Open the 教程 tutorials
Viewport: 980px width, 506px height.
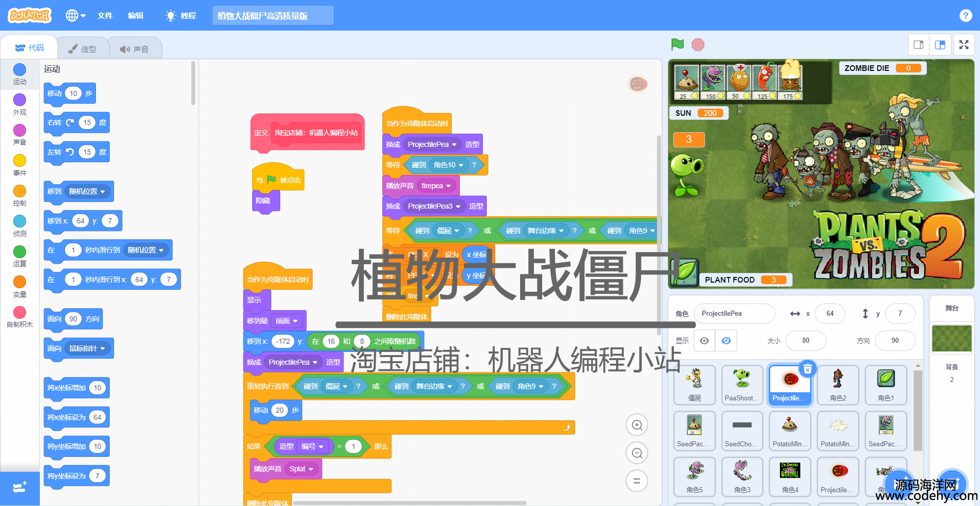[x=181, y=16]
